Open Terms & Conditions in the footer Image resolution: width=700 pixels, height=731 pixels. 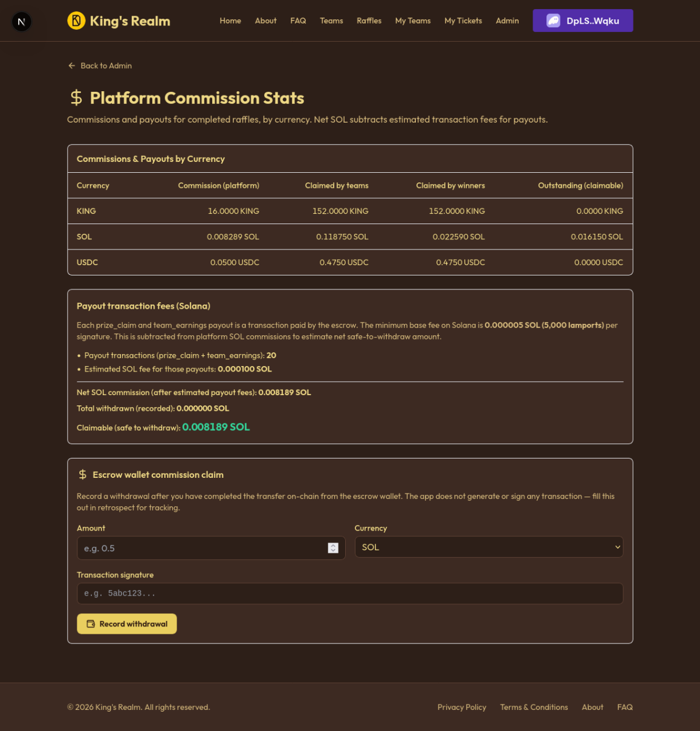click(x=534, y=707)
